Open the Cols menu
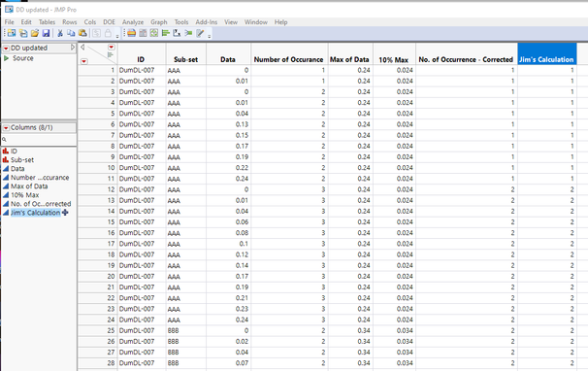This screenshot has height=371, width=588. click(90, 22)
